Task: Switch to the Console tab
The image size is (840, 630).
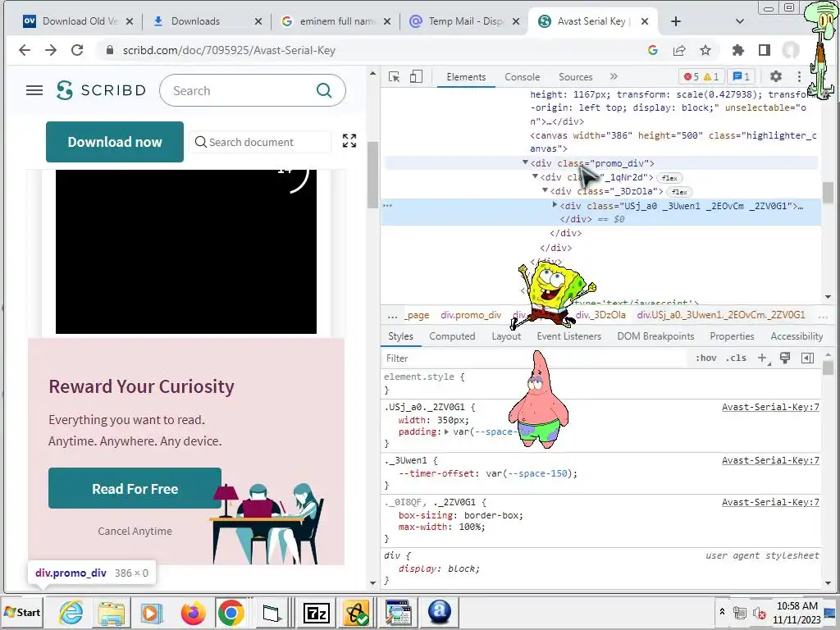Action: click(x=522, y=77)
